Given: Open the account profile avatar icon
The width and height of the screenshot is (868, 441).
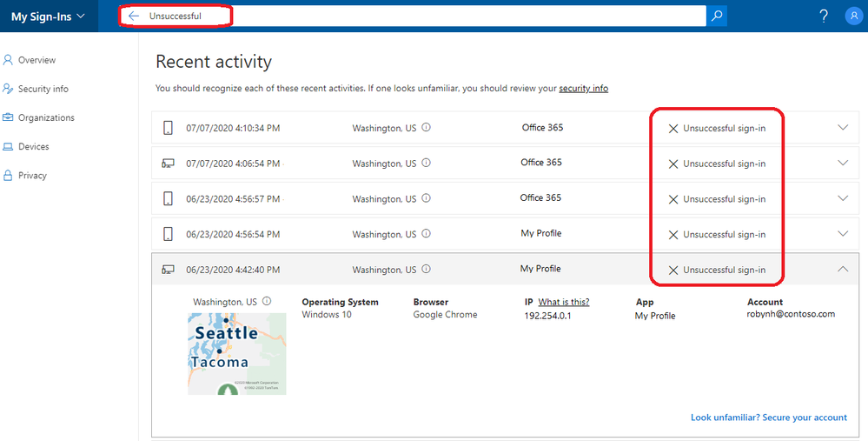Looking at the screenshot, I should (853, 16).
